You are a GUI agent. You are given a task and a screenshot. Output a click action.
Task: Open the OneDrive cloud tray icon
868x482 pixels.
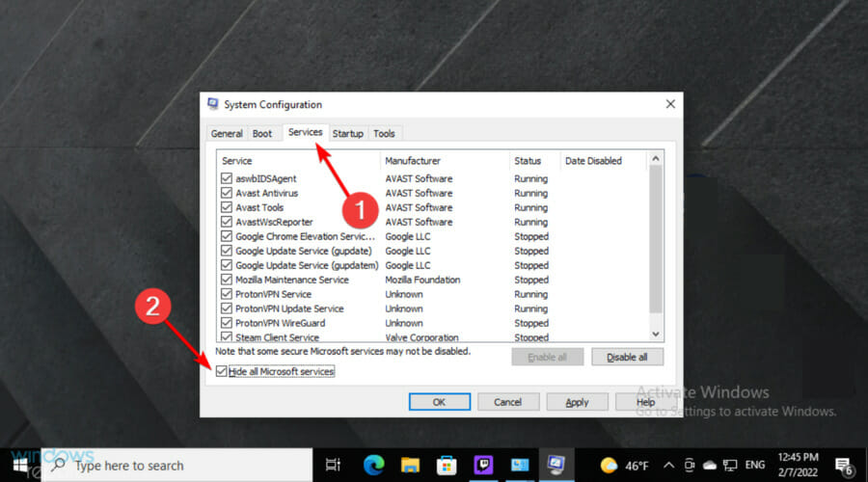pyautogui.click(x=710, y=466)
